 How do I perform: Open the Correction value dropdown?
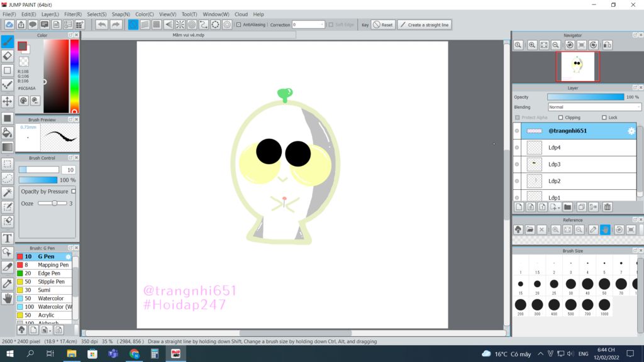[x=308, y=25]
